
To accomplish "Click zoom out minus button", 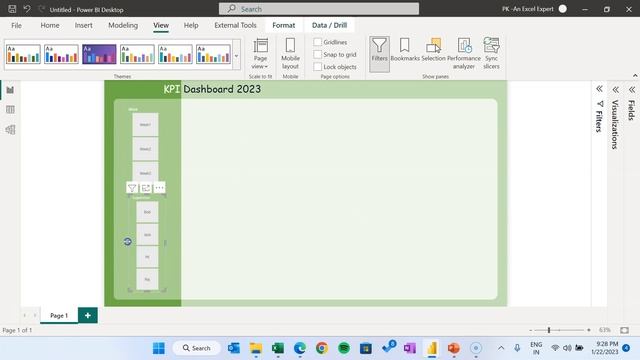I will click(x=531, y=330).
